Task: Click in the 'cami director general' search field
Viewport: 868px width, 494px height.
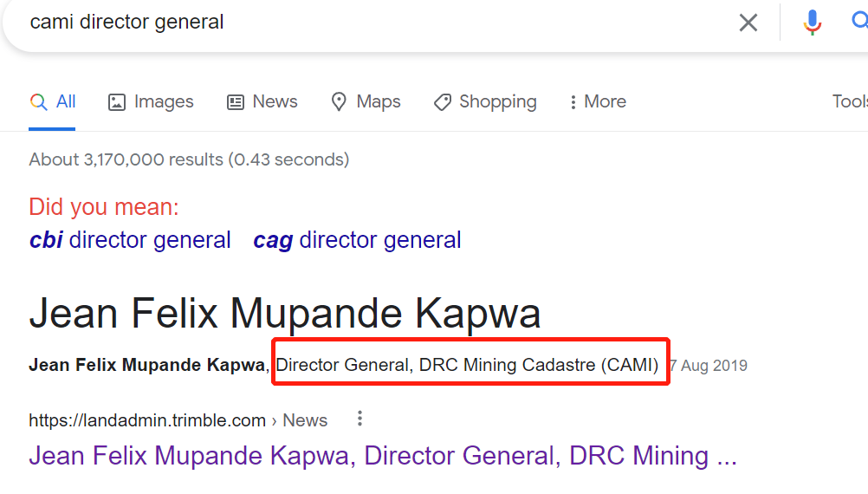Action: 347,23
